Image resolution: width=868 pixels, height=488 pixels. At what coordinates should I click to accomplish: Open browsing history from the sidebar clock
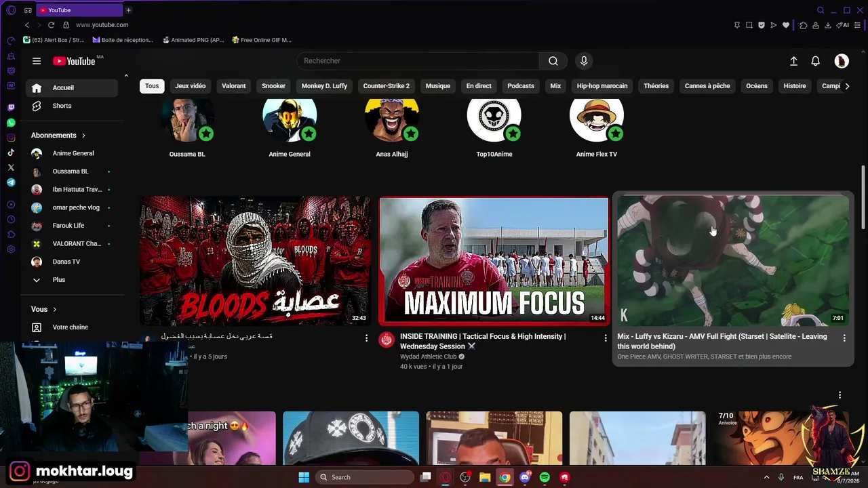(x=11, y=220)
